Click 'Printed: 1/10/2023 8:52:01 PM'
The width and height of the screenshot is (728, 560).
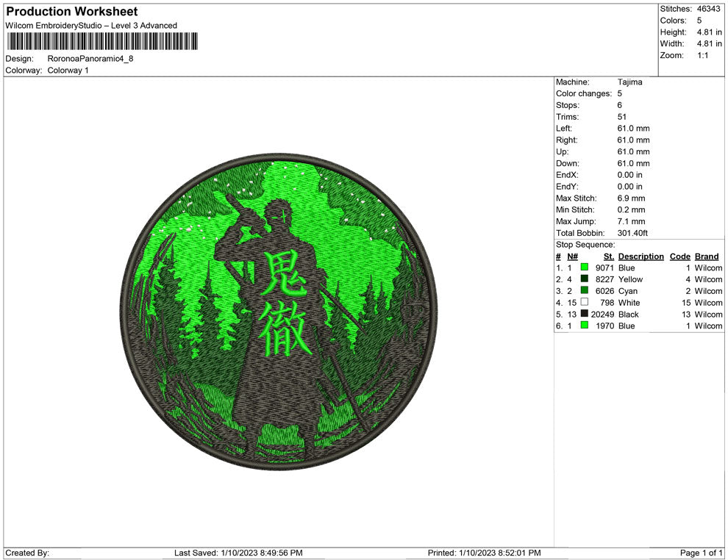(485, 553)
